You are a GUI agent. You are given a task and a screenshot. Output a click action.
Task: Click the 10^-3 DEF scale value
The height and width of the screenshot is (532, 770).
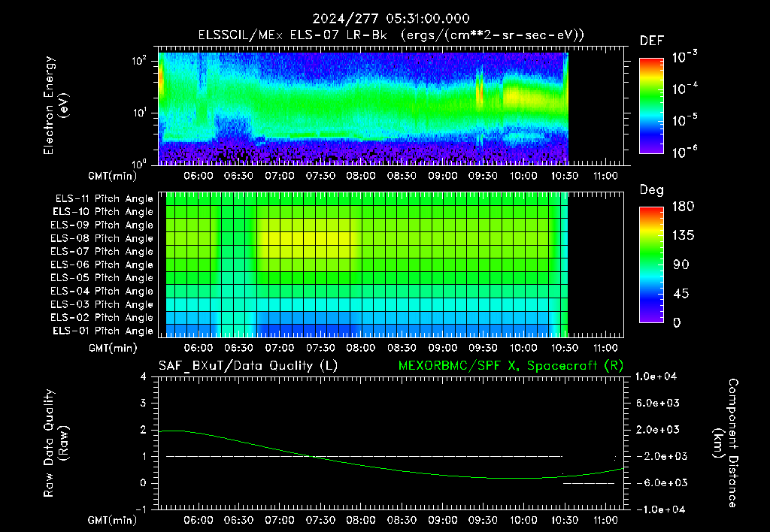(684, 56)
